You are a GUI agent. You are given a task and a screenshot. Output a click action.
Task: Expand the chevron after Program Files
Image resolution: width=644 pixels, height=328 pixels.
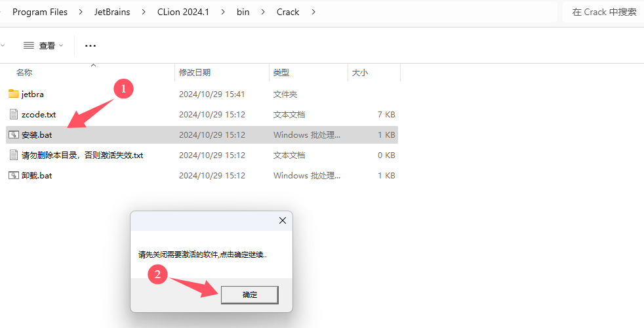pyautogui.click(x=81, y=12)
